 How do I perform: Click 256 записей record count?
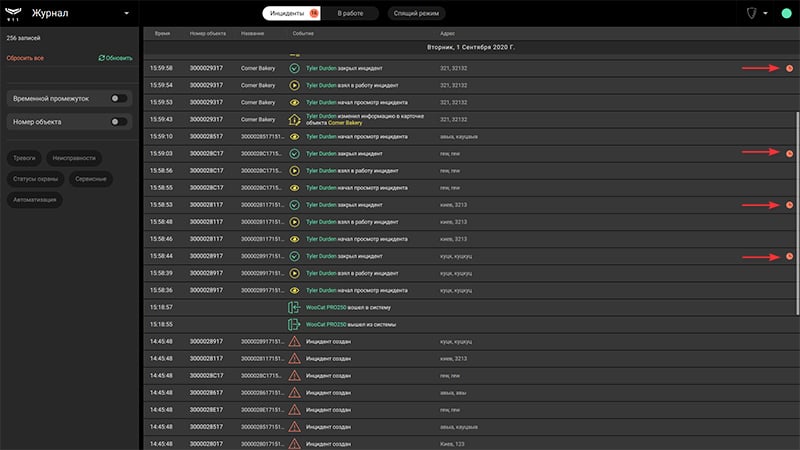click(x=23, y=38)
